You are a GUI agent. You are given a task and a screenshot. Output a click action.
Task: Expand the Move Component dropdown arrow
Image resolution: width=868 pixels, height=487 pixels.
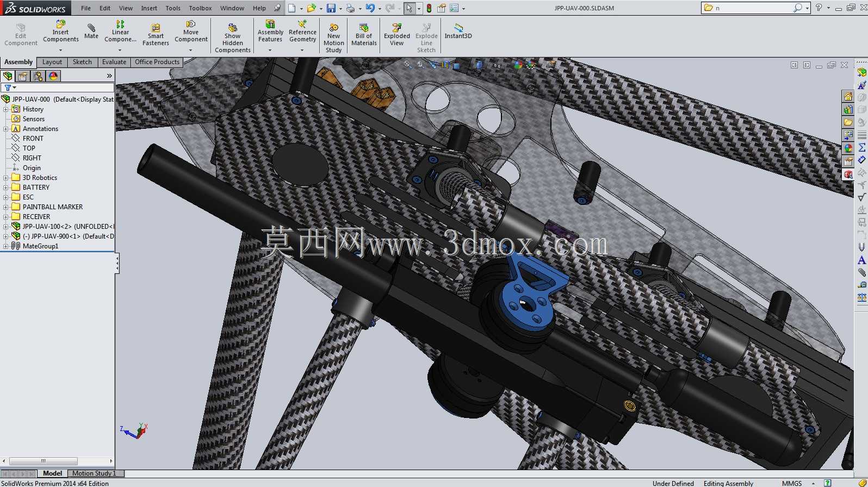(x=190, y=50)
